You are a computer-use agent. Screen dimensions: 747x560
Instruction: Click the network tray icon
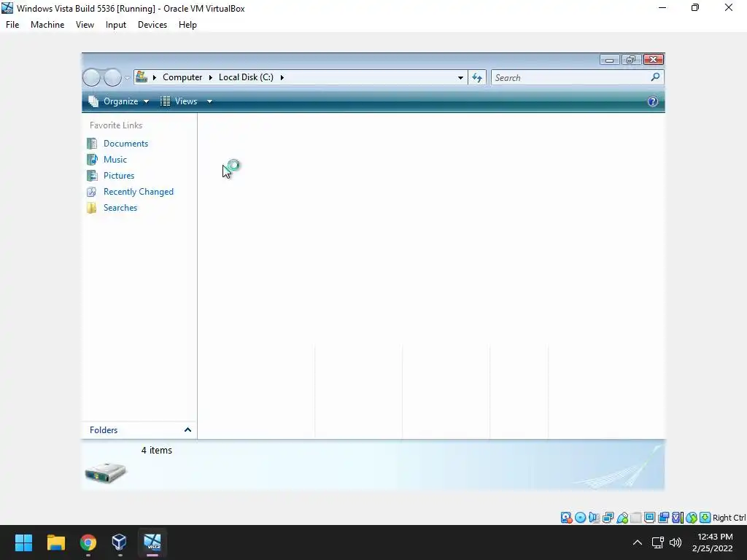click(x=658, y=542)
